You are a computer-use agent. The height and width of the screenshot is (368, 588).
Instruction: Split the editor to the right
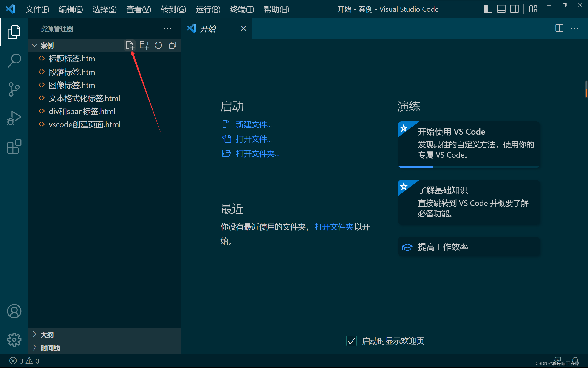coord(559,28)
